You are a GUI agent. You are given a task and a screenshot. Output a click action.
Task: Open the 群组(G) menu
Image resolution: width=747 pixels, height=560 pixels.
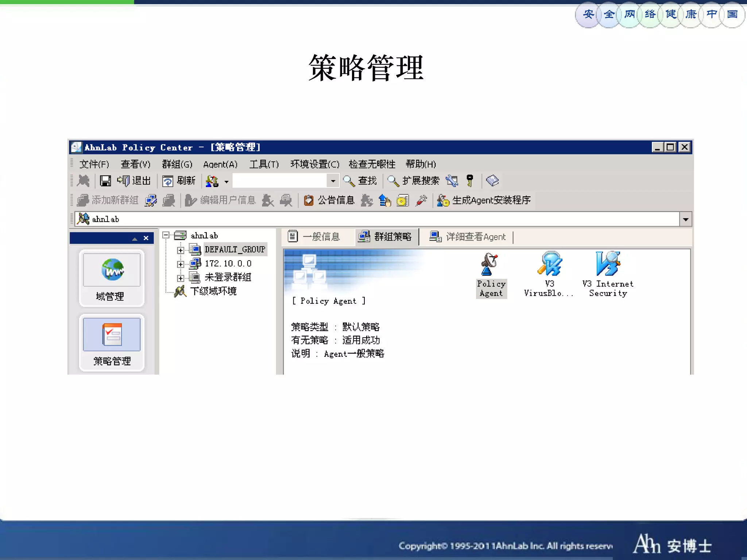click(x=177, y=164)
